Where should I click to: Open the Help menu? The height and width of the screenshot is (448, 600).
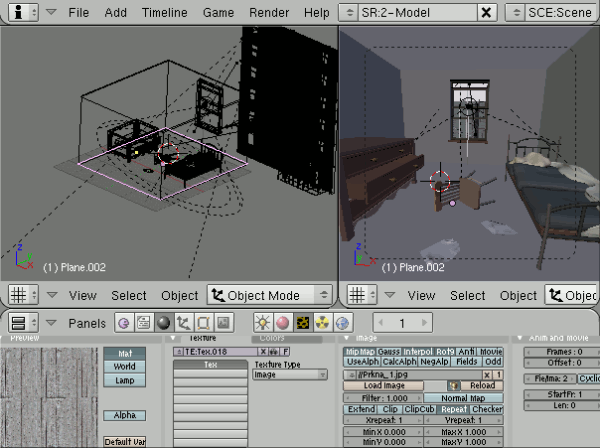pyautogui.click(x=316, y=13)
